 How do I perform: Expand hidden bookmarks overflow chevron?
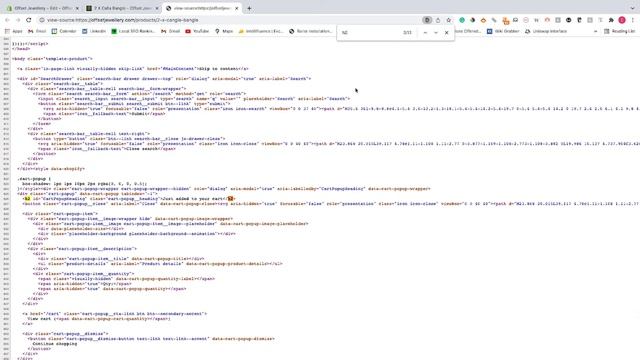(595, 31)
